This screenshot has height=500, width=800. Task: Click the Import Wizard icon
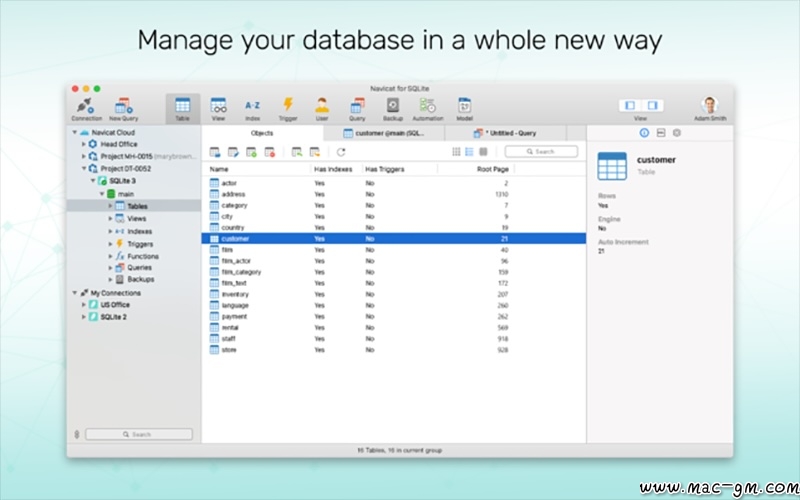pos(296,152)
